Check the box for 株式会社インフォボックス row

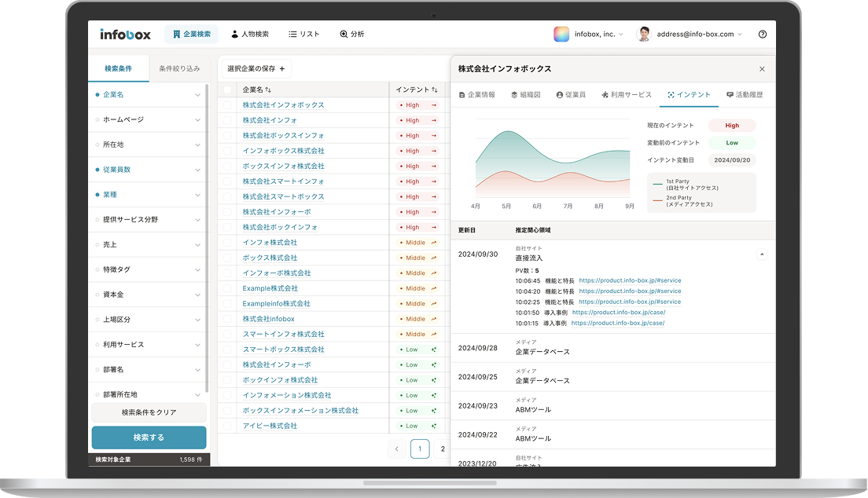coord(227,105)
